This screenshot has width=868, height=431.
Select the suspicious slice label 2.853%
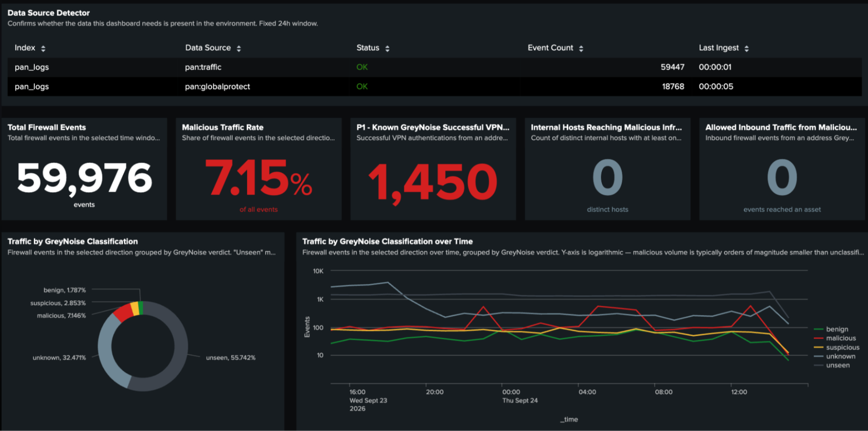[58, 303]
